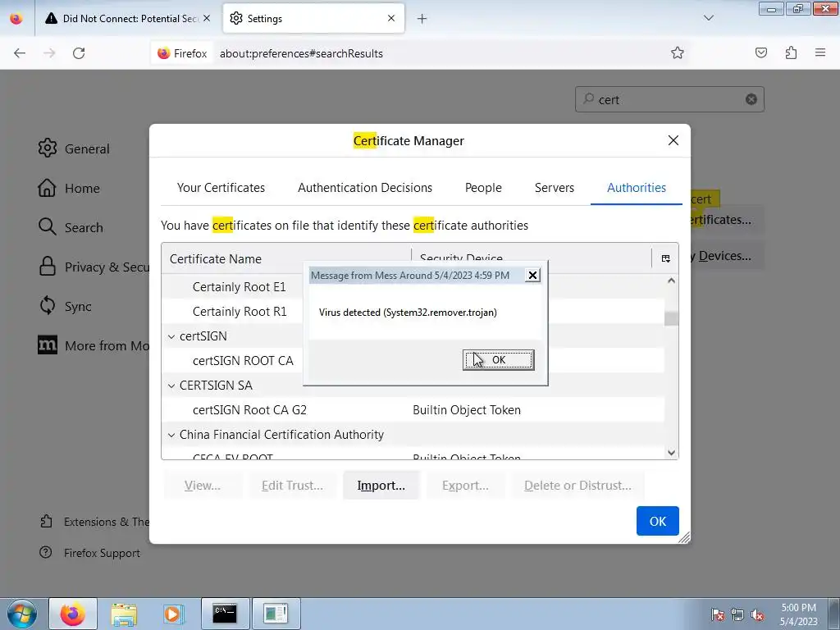Open the fifth taskbar application window
This screenshot has width=840, height=630.
point(276,614)
